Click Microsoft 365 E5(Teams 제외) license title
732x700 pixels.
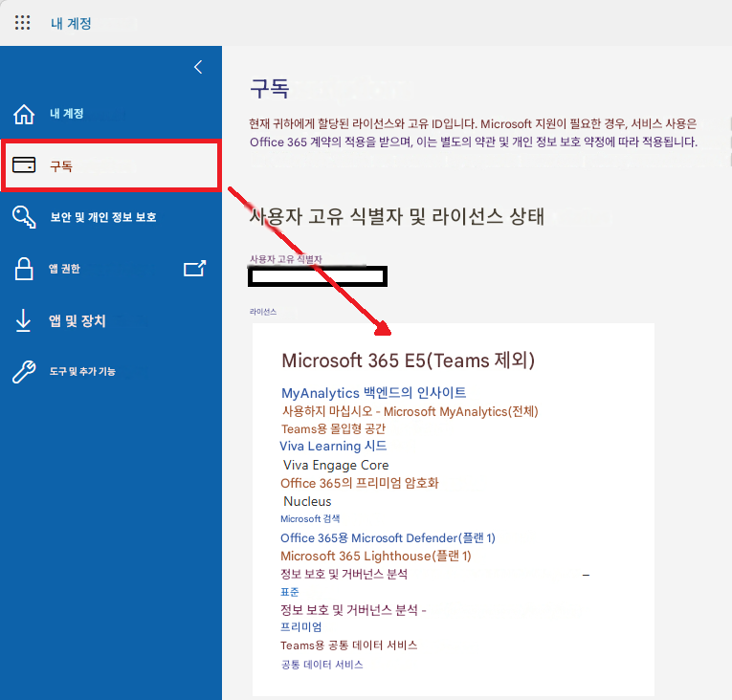pos(408,361)
